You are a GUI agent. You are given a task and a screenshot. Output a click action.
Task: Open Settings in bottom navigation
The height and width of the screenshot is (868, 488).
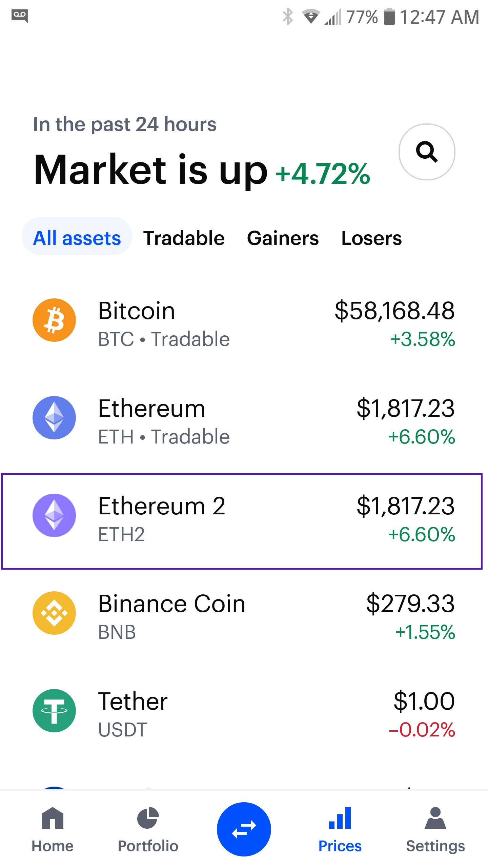(435, 830)
